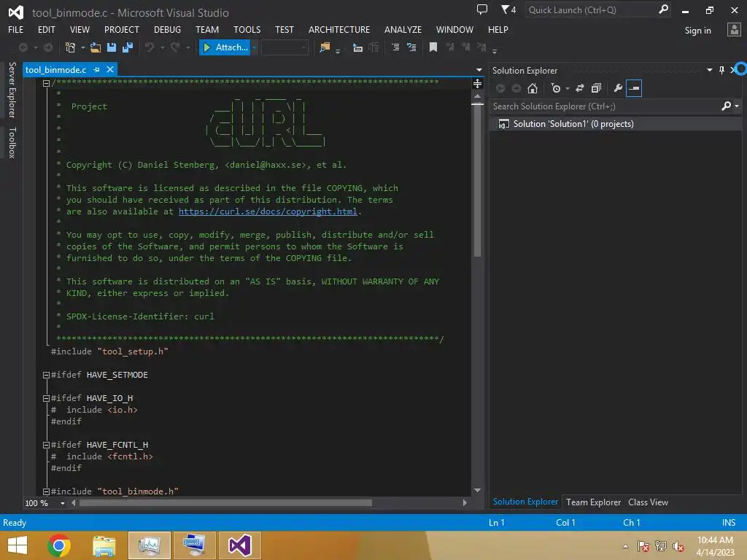The image size is (747, 560).
Task: Open the Start button on Windows taskbar
Action: click(x=18, y=545)
